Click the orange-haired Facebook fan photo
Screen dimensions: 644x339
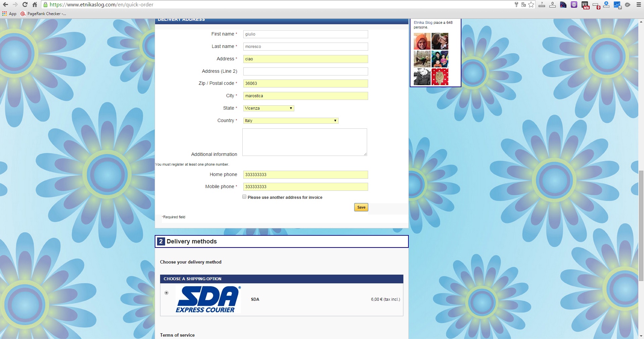[x=422, y=41]
